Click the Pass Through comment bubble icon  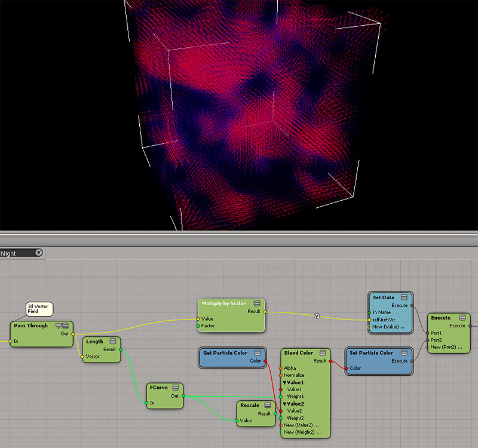pos(59,326)
